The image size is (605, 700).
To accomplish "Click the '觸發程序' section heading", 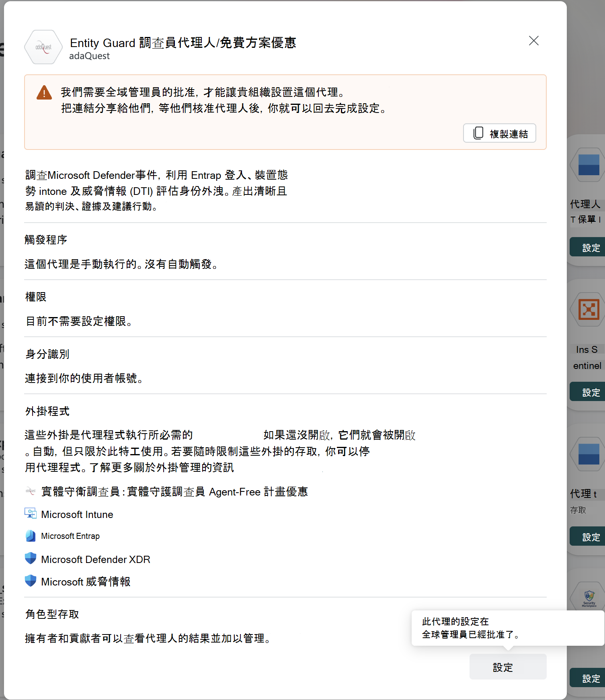I will 45,239.
